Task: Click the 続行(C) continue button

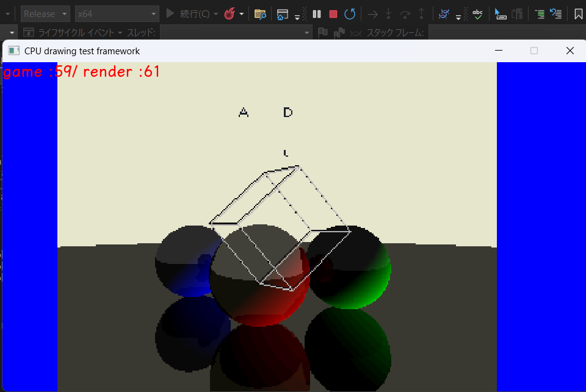Action: tap(190, 14)
